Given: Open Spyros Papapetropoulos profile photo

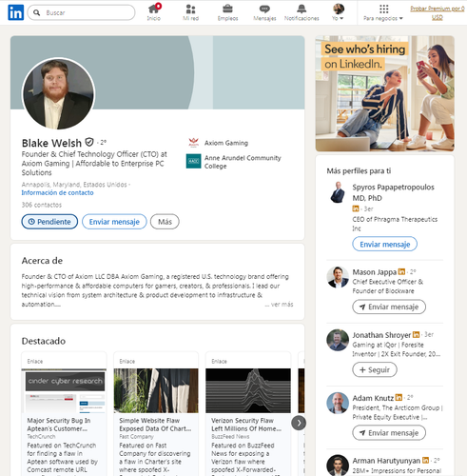Looking at the screenshot, I should click(338, 192).
